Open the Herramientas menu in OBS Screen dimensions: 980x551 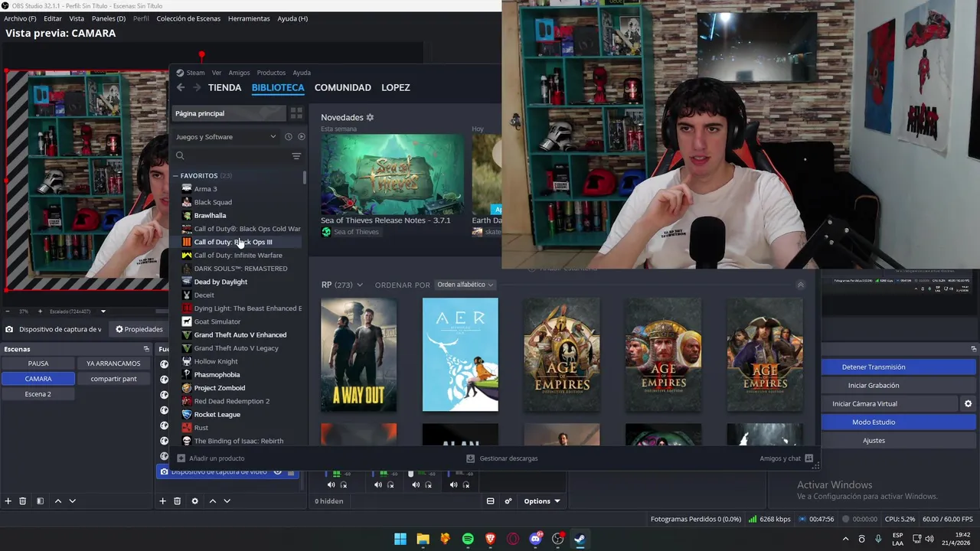click(249, 18)
